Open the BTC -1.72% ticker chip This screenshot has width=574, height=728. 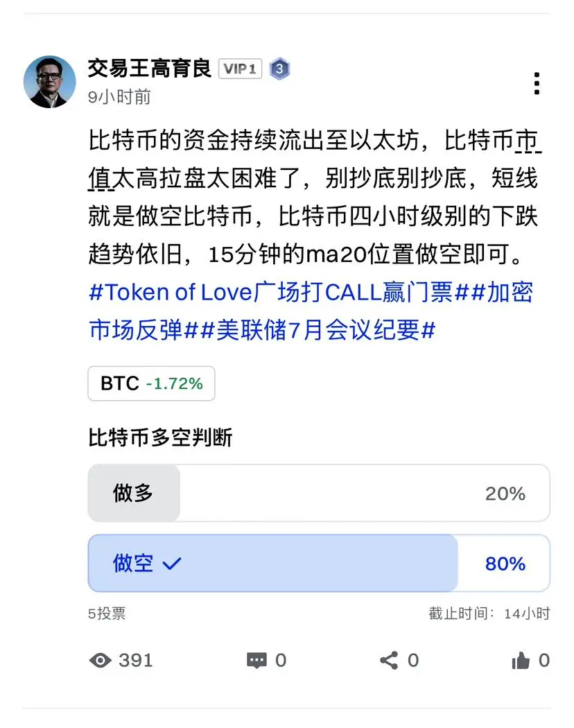[151, 383]
